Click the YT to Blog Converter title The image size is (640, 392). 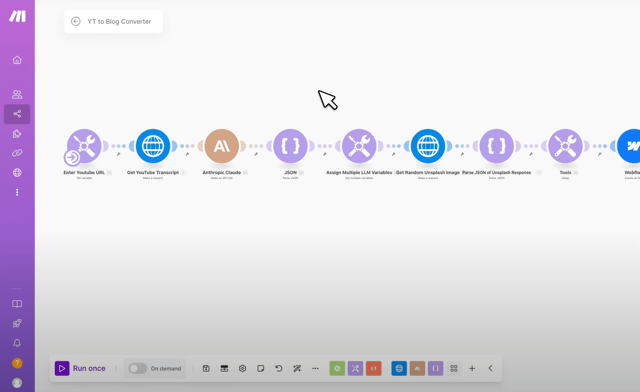[x=119, y=22]
